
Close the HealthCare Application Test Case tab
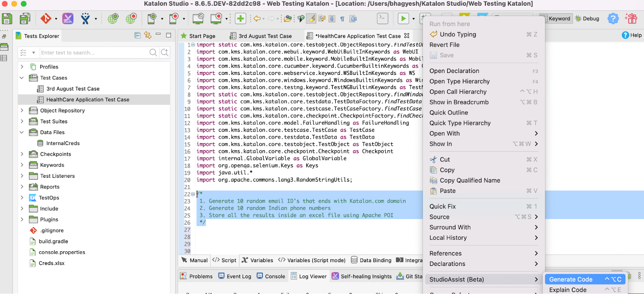[x=407, y=35]
